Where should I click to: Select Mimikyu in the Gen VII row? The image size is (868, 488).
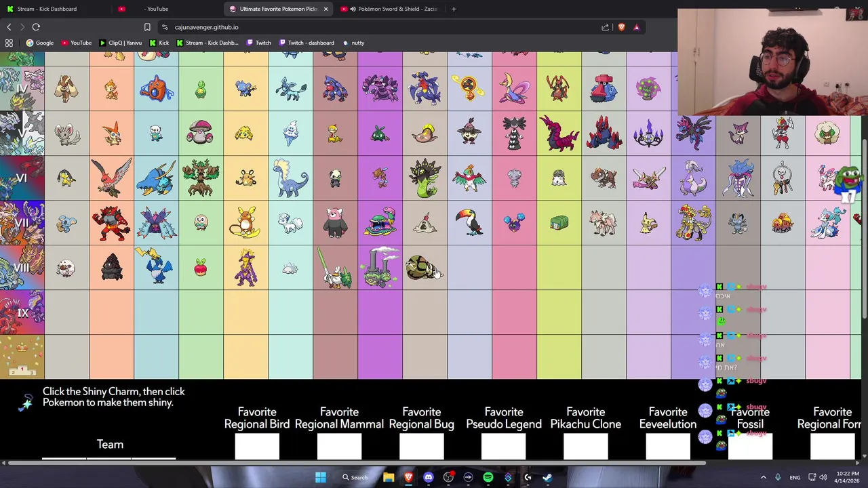click(x=648, y=223)
